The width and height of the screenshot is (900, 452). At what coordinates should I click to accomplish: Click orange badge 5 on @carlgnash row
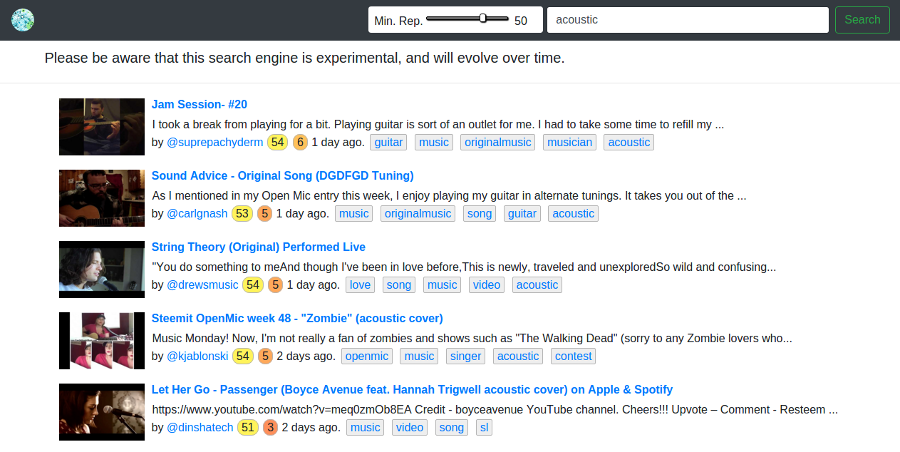click(x=264, y=214)
